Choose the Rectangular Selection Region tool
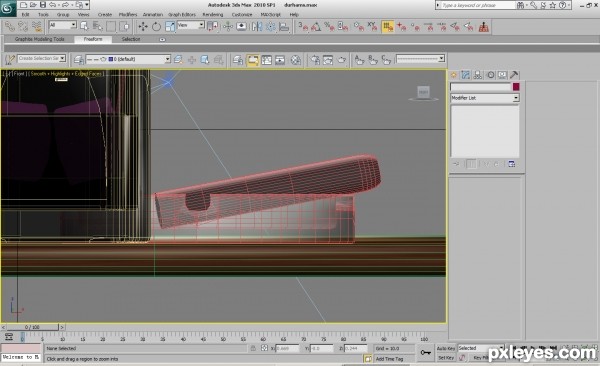600x366 pixels. [111, 26]
